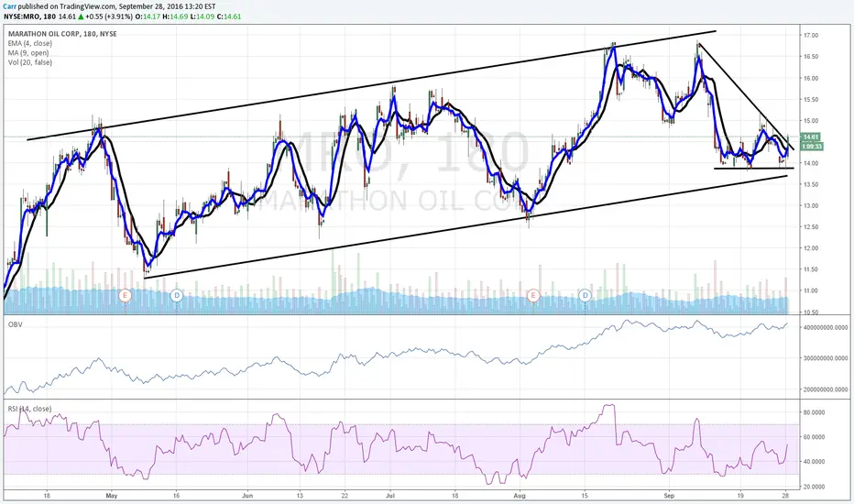This screenshot has width=854, height=504.
Task: Open the earnings 'E' marker near August
Action: point(533,295)
